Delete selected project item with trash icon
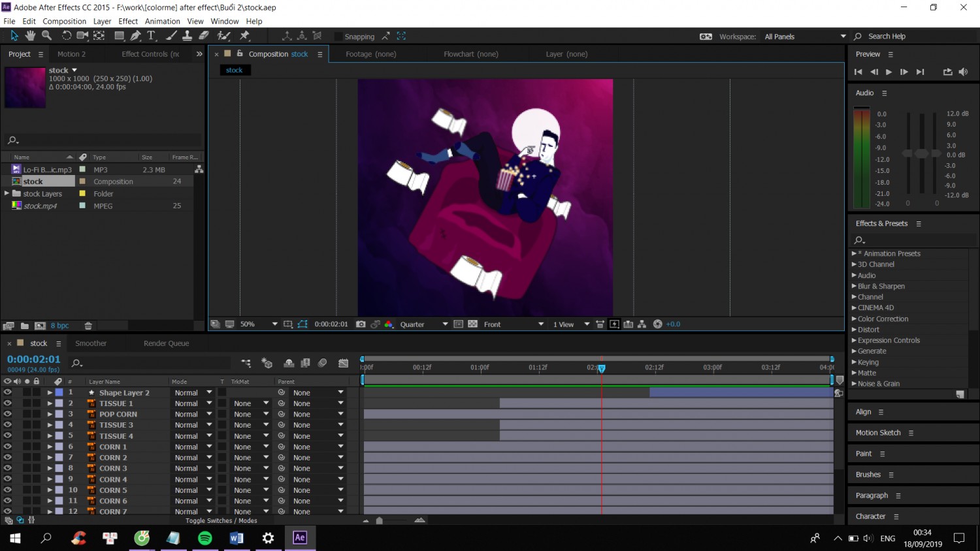The image size is (980, 551). click(88, 326)
